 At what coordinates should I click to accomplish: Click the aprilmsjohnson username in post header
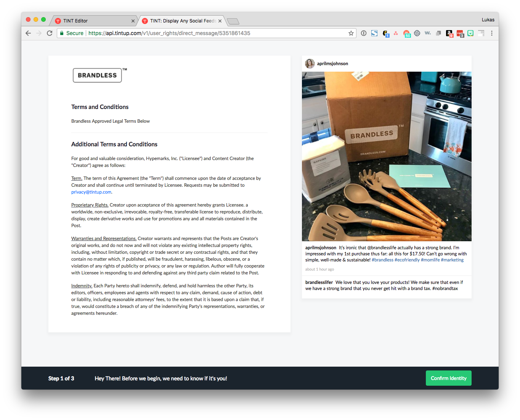[x=332, y=64]
